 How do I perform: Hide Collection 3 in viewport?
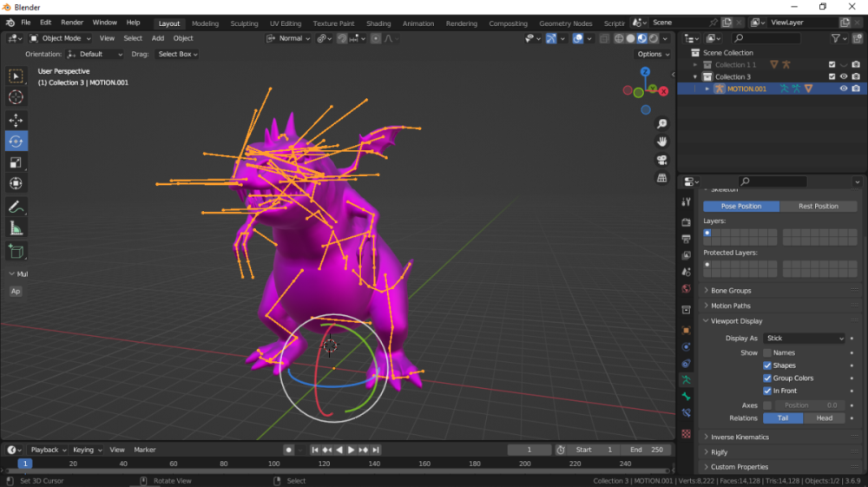[844, 76]
